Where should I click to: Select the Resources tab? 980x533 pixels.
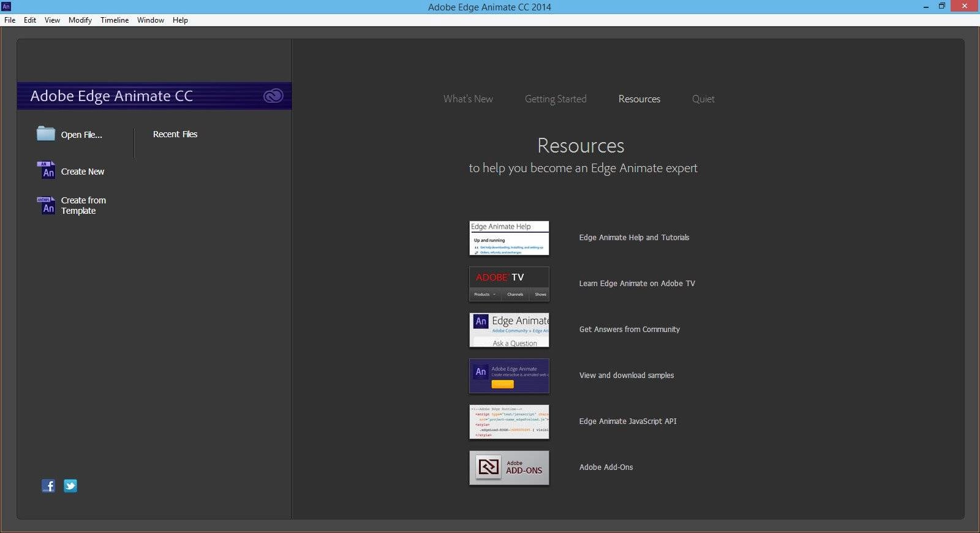639,99
